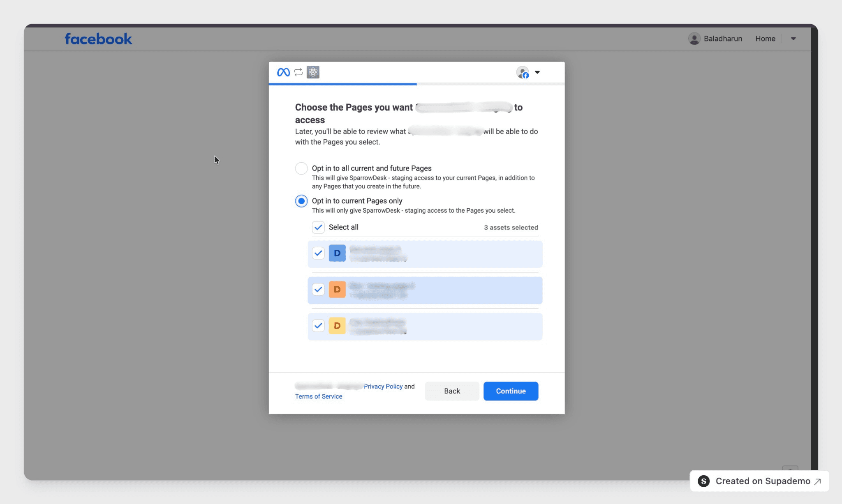
Task: Click the Supademo external arrow icon
Action: (x=818, y=481)
